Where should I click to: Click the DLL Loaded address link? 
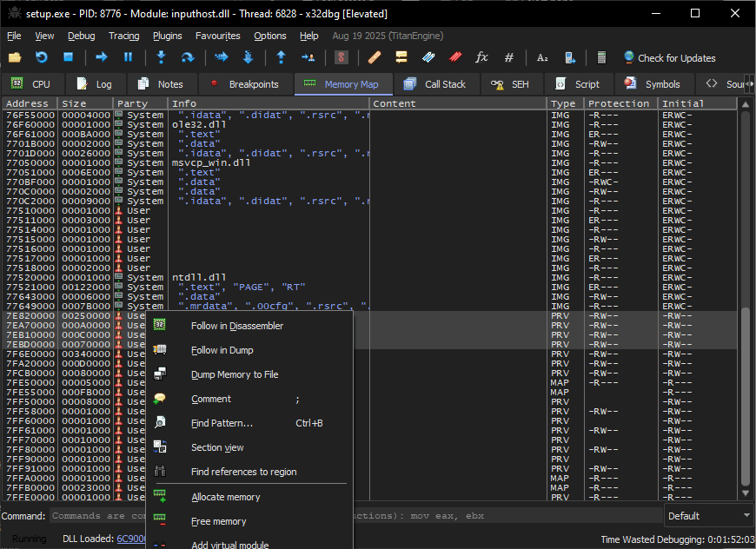pos(130,539)
